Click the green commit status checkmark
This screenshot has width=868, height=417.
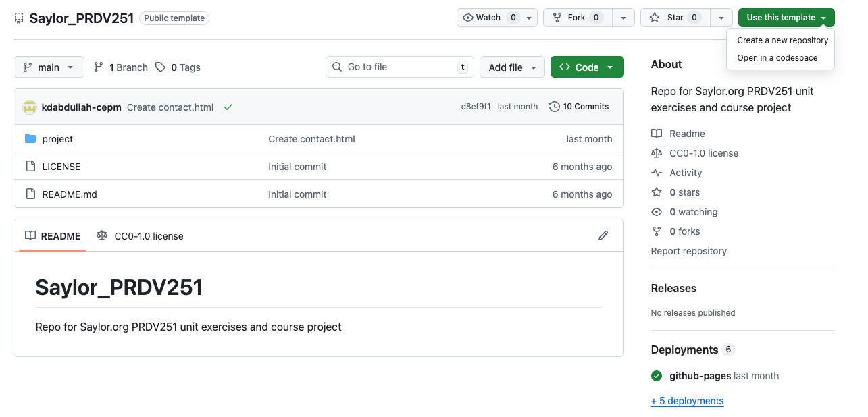(228, 107)
